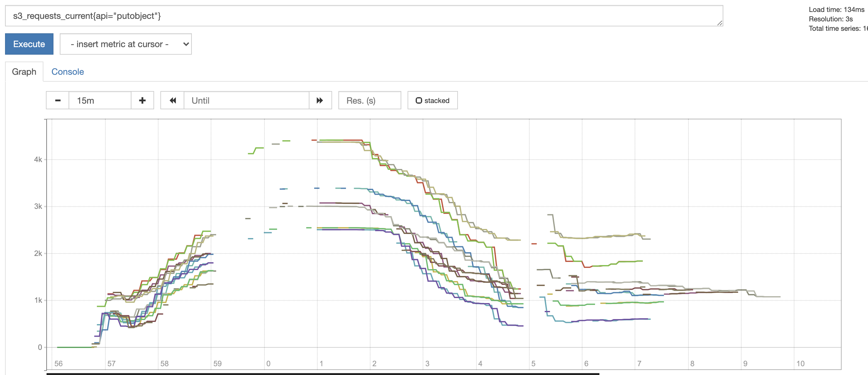Switch to the Console tab
This screenshot has width=868, height=375.
(x=67, y=72)
